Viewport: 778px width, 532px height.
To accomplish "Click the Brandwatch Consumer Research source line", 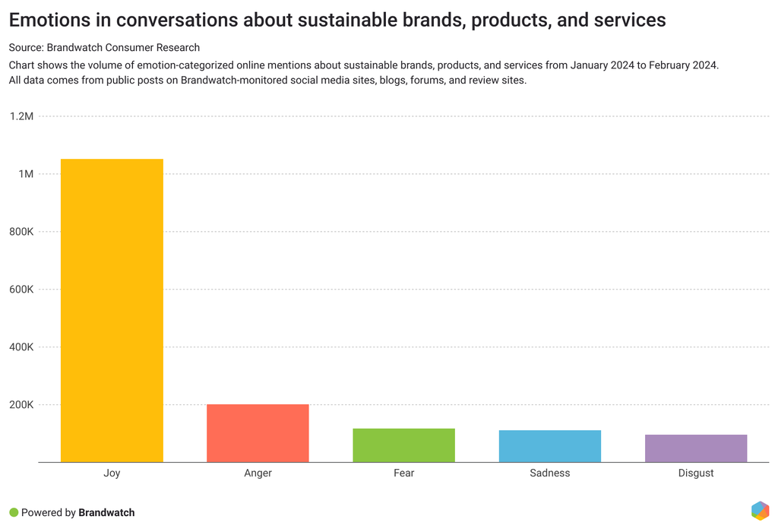I will [x=104, y=48].
